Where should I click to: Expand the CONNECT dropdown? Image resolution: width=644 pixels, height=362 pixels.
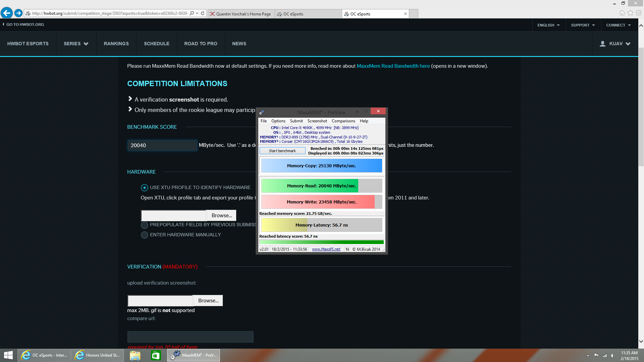tap(619, 25)
